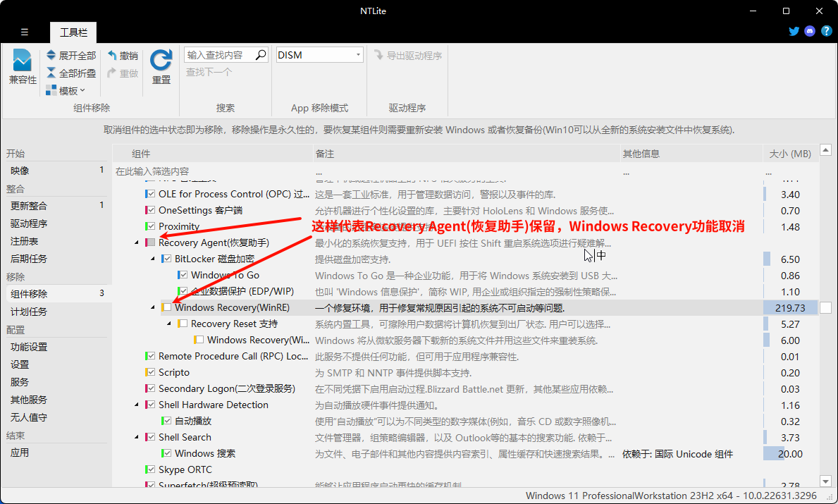The height and width of the screenshot is (504, 838).
Task: Select the 工具栏 tab
Action: 73,32
